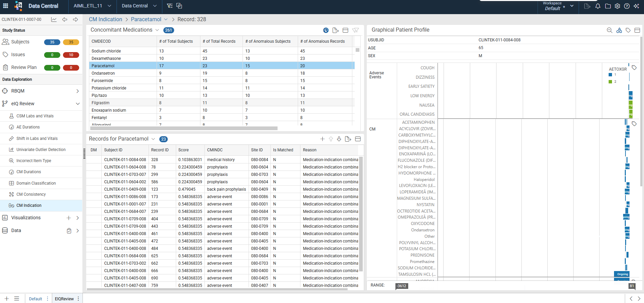The height and width of the screenshot is (303, 644).
Task: Open the app launcher grid icon
Action: click(5, 6)
